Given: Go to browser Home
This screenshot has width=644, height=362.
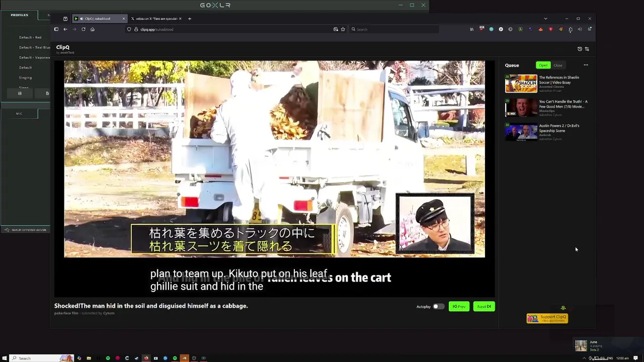Looking at the screenshot, I should point(92,29).
